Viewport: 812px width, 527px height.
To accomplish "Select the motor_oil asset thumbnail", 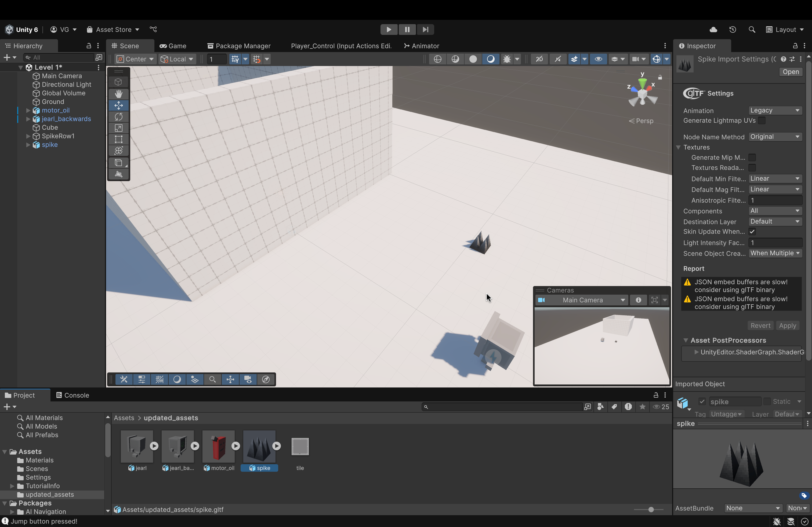I will click(x=218, y=446).
